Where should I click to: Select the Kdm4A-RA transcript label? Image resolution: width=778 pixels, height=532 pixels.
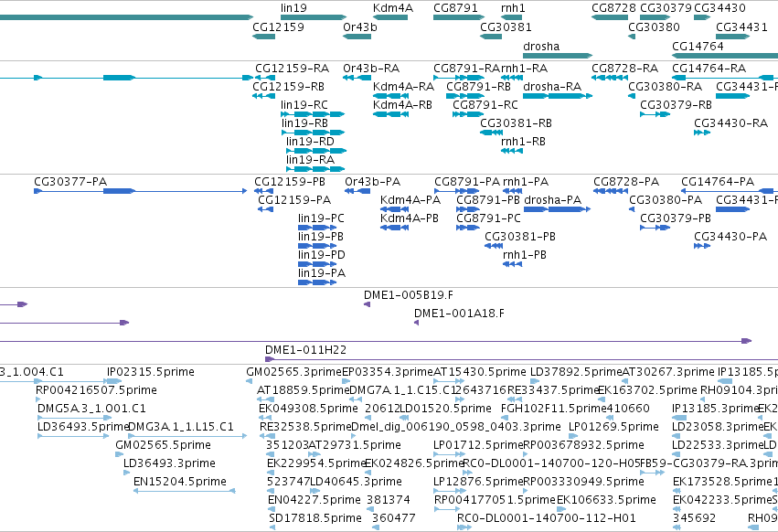(x=403, y=86)
